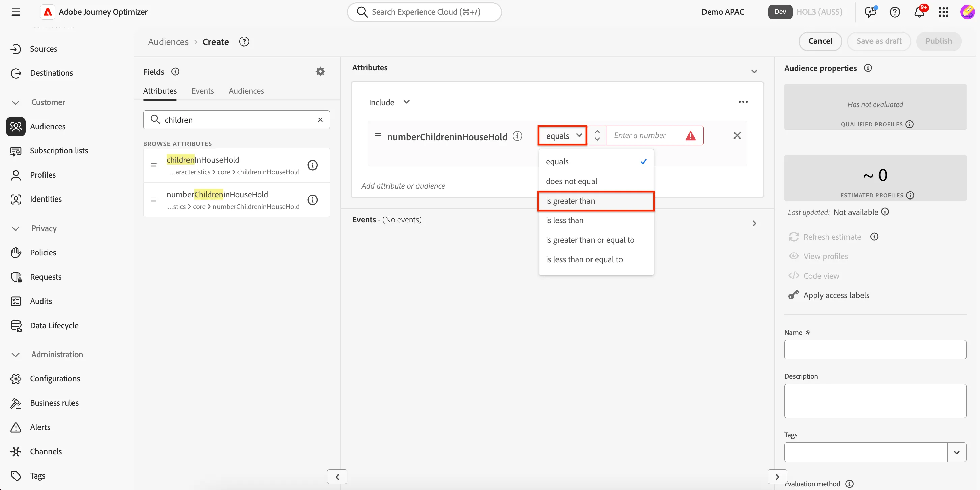Screen dimensions: 980x490
Task: Open Fields settings gear
Action: click(x=320, y=71)
